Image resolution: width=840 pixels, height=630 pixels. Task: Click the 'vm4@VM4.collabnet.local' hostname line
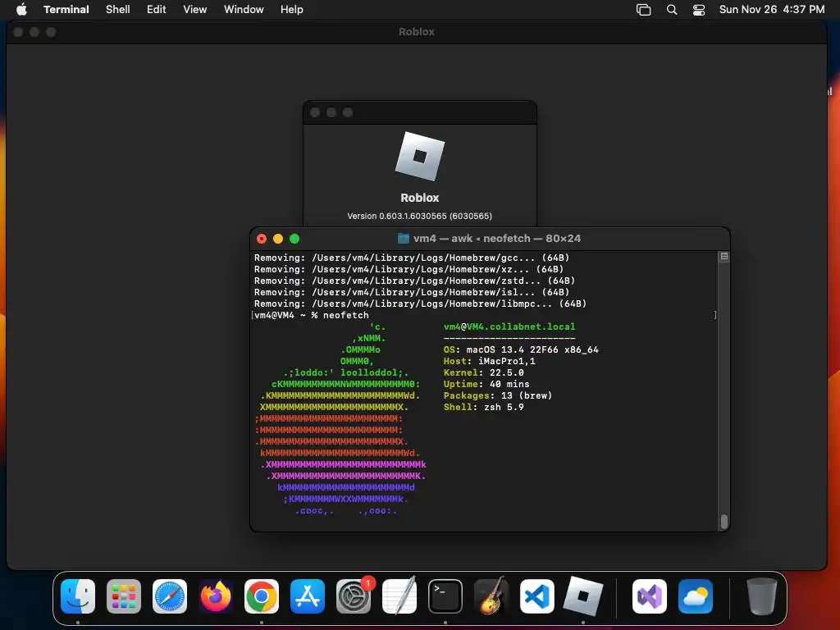click(x=509, y=326)
